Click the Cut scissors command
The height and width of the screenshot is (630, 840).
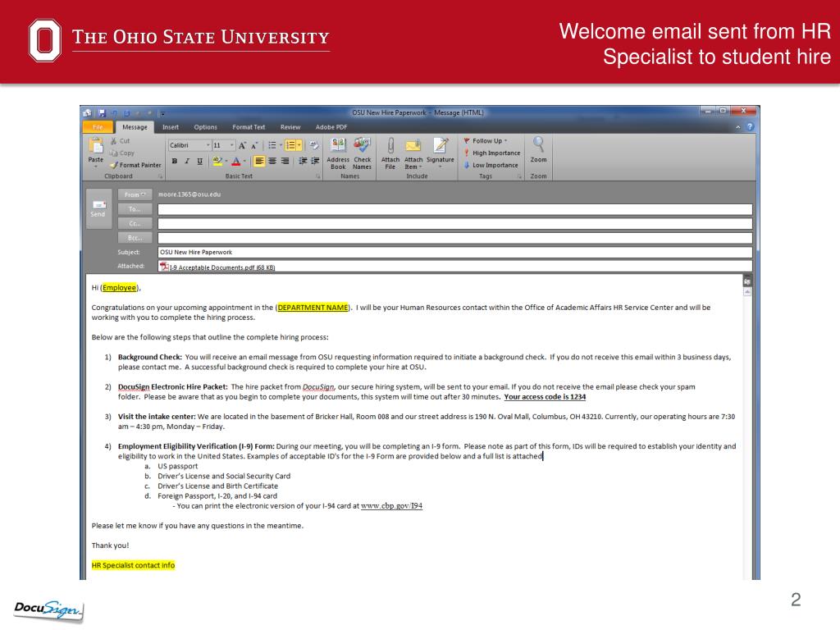120,141
